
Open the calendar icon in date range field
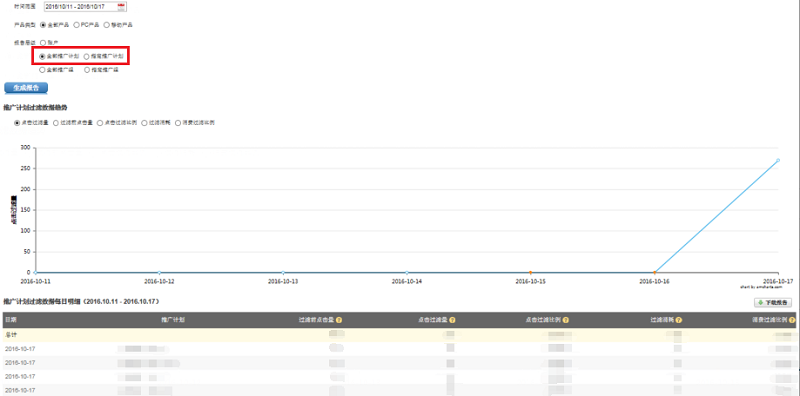tap(121, 7)
